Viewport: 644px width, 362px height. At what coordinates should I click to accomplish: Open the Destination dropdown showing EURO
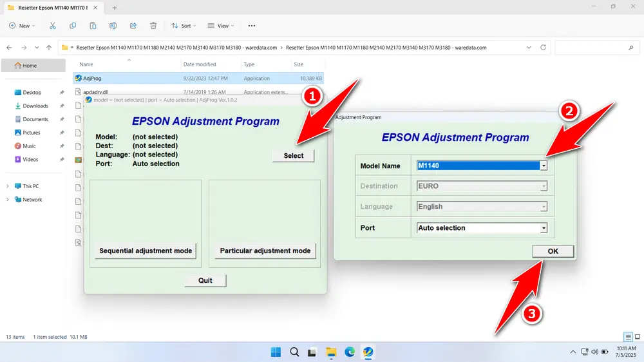click(x=544, y=186)
